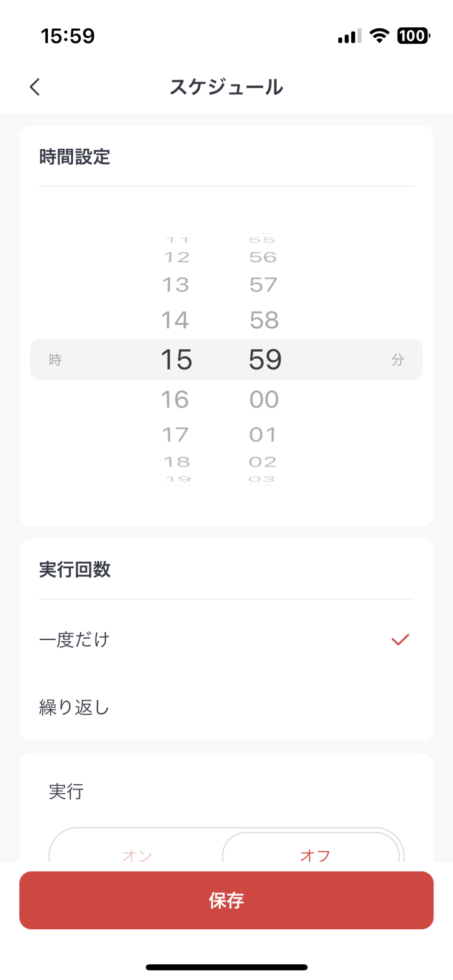Screen dimensions: 453x980
Task: Select 一度だけ as the execution count
Action: point(74,640)
